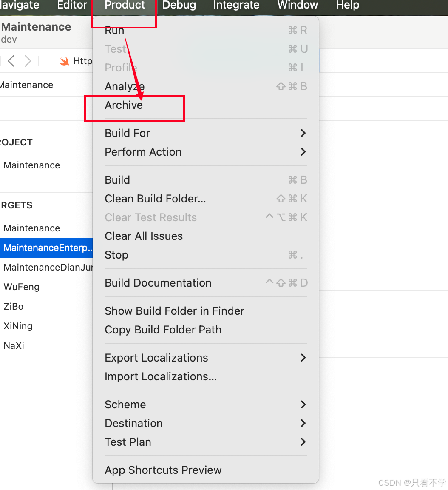Select the MaintenanceEnterp… target
The height and width of the screenshot is (490, 448).
46,248
